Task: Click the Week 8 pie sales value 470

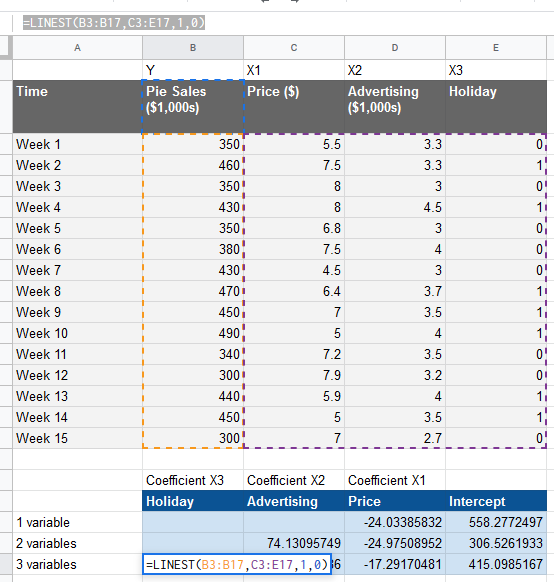Action: [193, 291]
